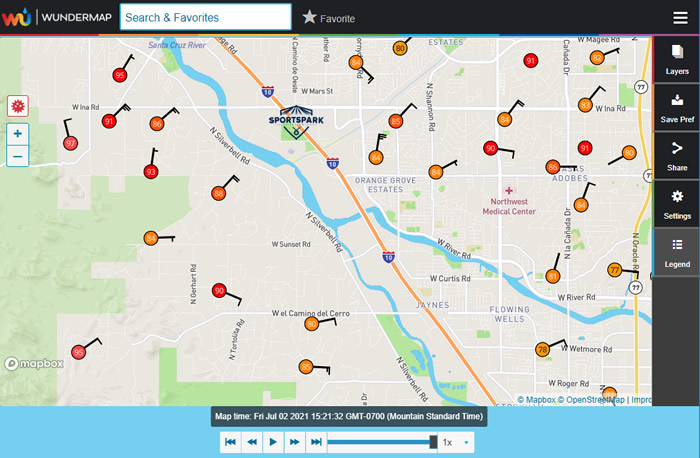
Task: Click the animation timeline slider handle
Action: tap(433, 442)
